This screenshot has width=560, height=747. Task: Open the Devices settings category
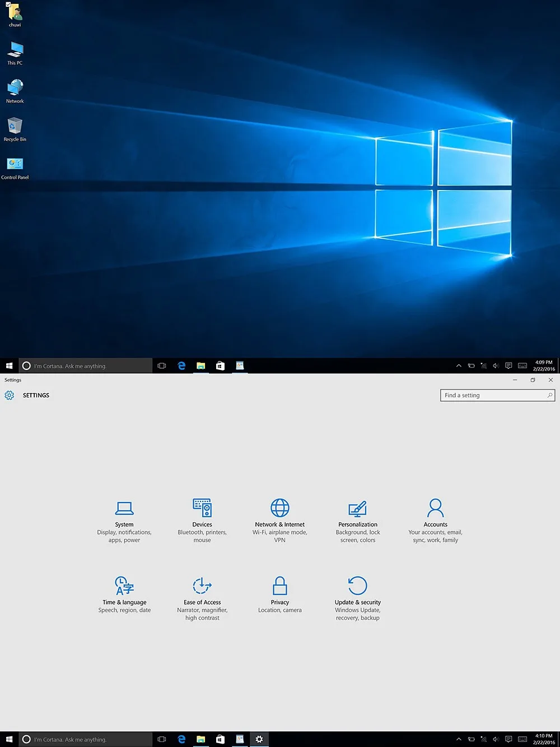[202, 522]
